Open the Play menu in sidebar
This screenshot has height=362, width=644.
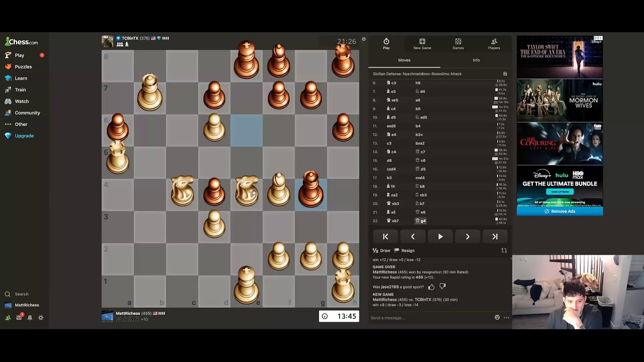pyautogui.click(x=19, y=55)
